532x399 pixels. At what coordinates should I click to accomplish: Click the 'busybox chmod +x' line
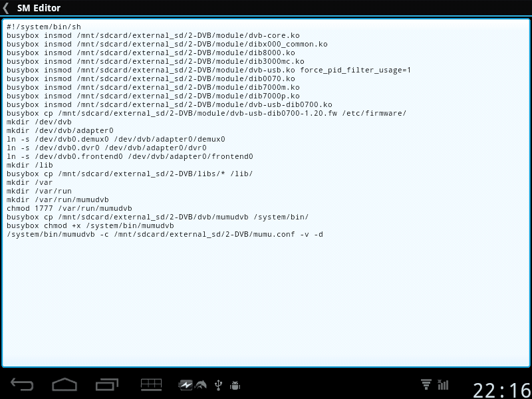(x=90, y=225)
